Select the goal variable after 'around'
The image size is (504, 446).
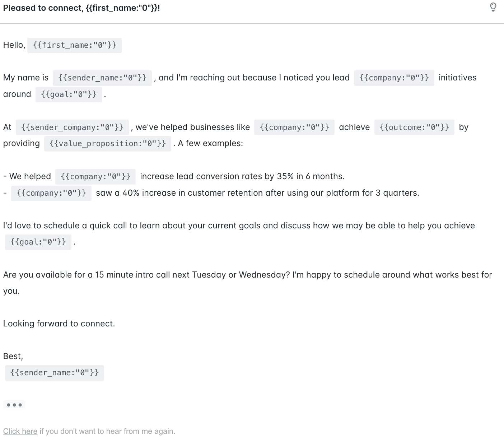click(69, 94)
